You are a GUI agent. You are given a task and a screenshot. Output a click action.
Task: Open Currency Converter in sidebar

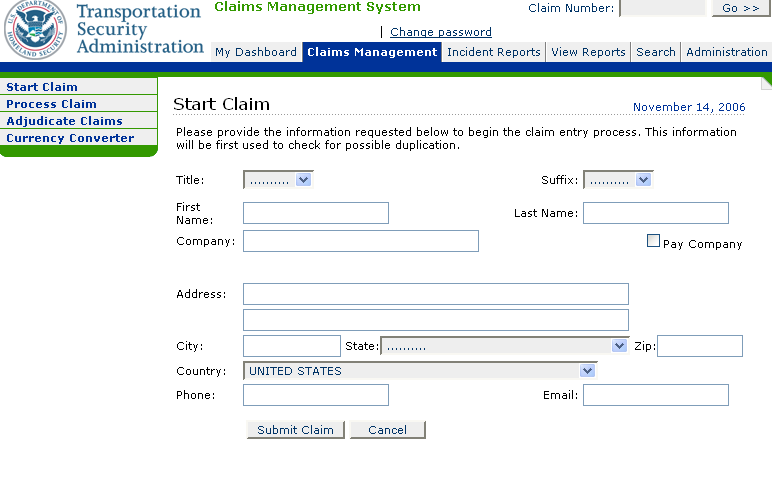pos(78,138)
